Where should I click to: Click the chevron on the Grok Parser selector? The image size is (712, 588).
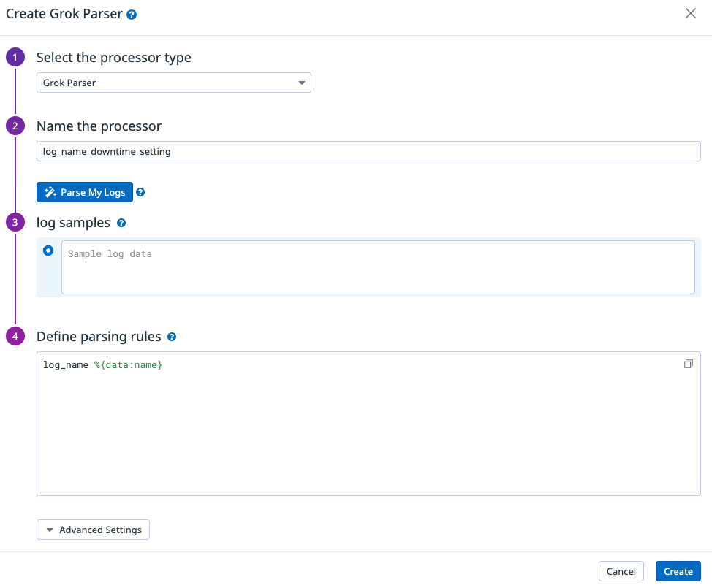[x=302, y=83]
